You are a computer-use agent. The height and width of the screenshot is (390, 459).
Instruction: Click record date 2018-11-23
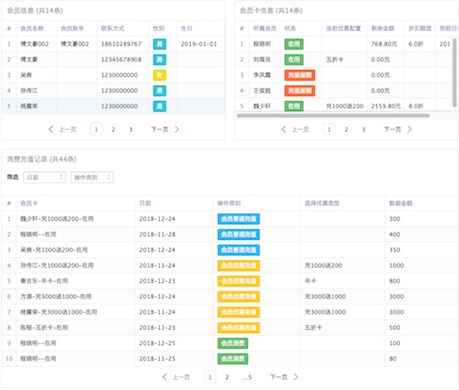click(x=157, y=328)
